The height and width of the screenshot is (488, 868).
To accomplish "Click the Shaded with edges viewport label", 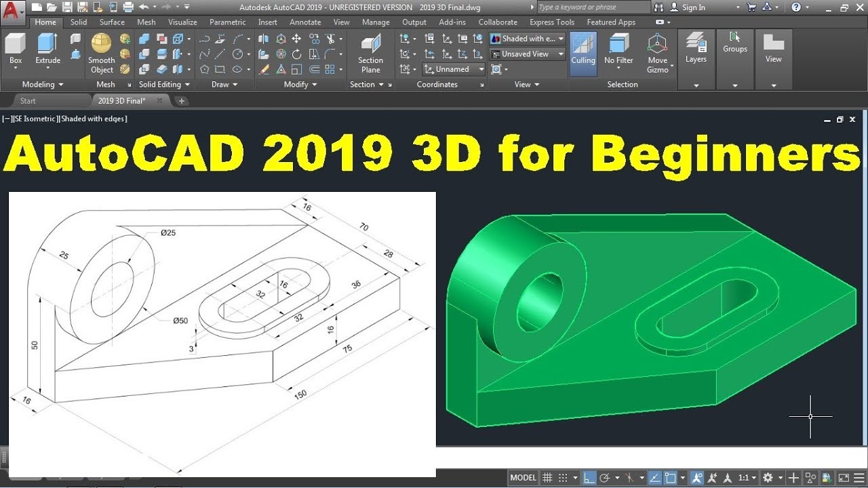I will coord(94,119).
